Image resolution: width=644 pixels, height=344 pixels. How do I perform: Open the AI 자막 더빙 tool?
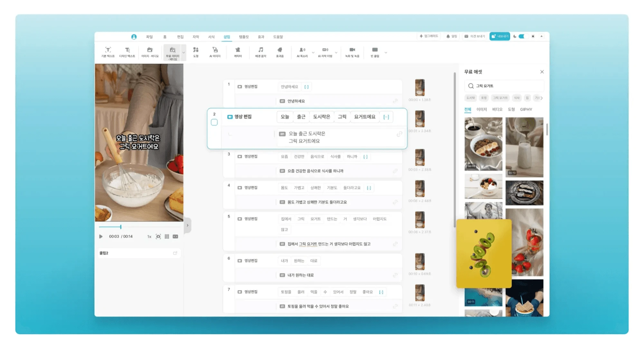point(325,52)
